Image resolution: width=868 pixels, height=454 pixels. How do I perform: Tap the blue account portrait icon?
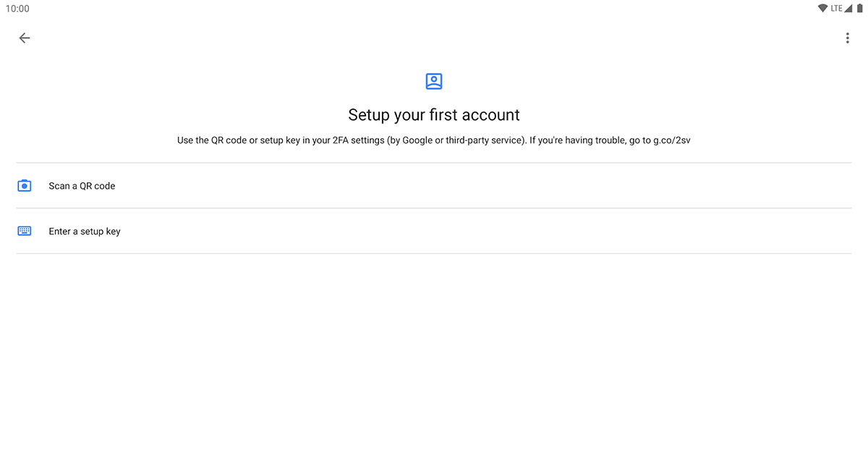434,81
